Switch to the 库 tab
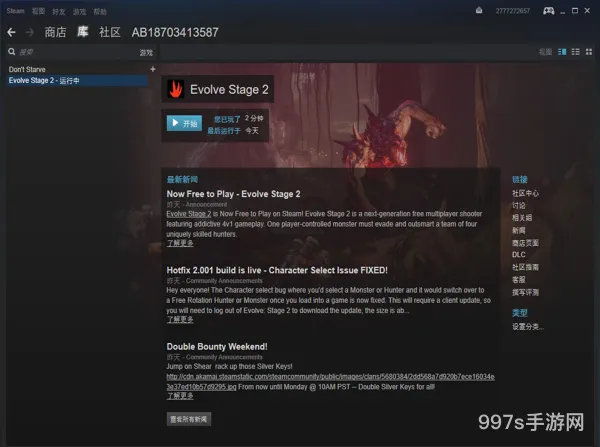 83,32
